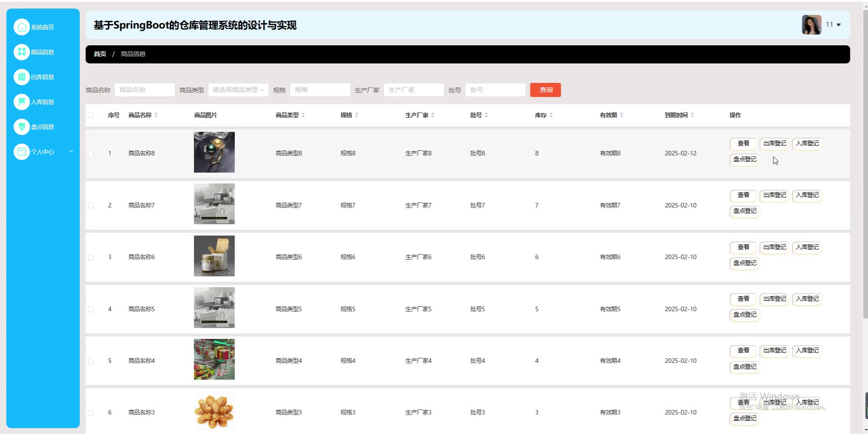
Task: Go to 首页 in the breadcrumb
Action: point(100,54)
